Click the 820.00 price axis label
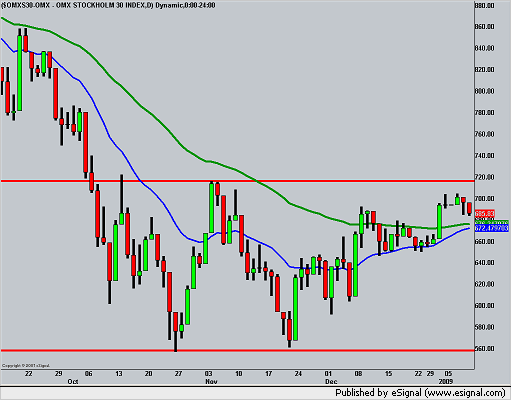 (485, 70)
